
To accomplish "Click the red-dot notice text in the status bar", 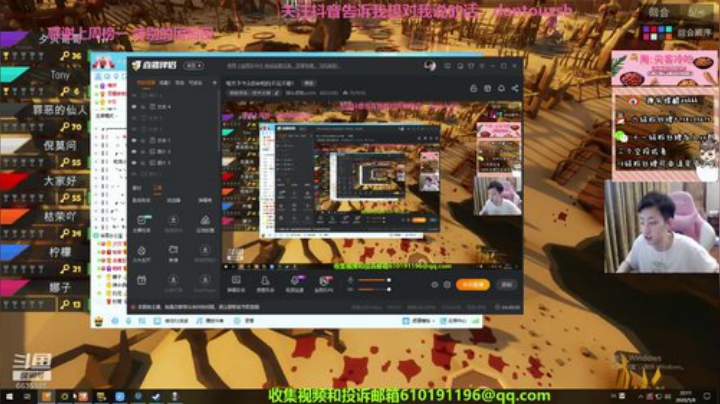I will (x=196, y=307).
